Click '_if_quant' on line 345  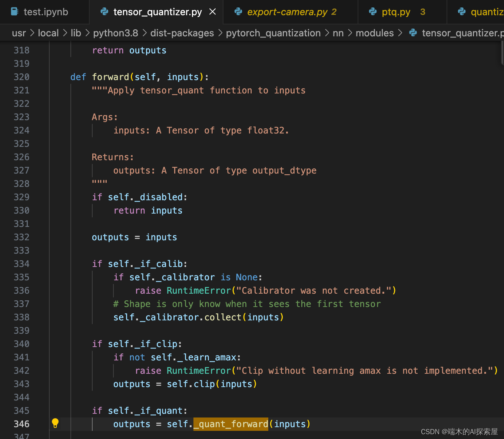pyautogui.click(x=159, y=410)
